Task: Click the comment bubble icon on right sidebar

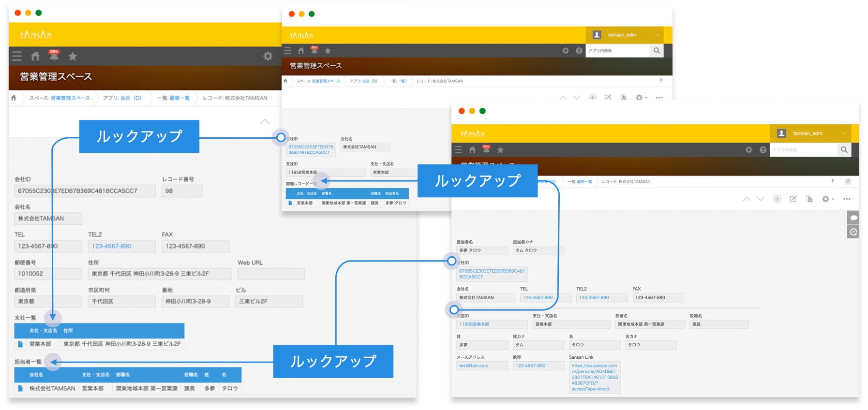Action: tap(853, 218)
